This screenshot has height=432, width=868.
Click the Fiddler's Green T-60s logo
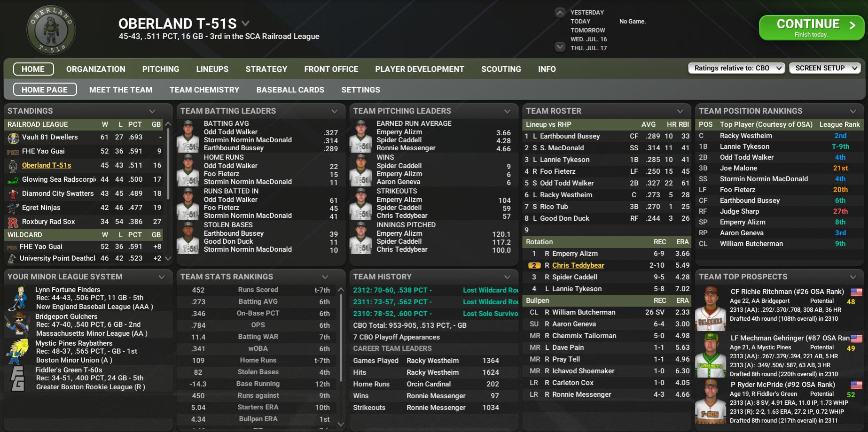tap(18, 378)
